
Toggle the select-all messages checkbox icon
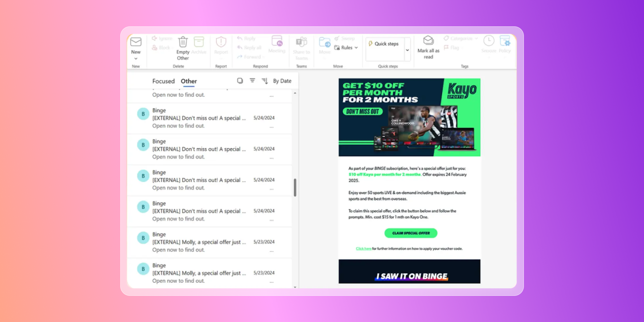tap(240, 81)
